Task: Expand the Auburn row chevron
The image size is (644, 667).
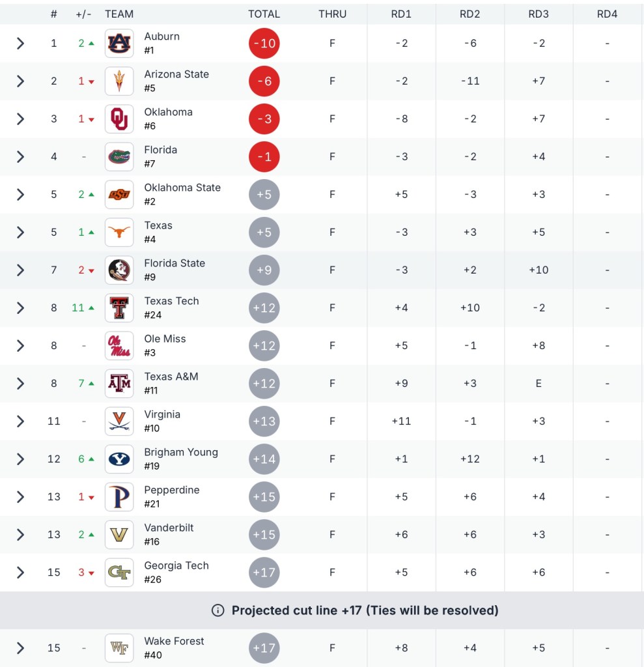Action: (x=20, y=44)
